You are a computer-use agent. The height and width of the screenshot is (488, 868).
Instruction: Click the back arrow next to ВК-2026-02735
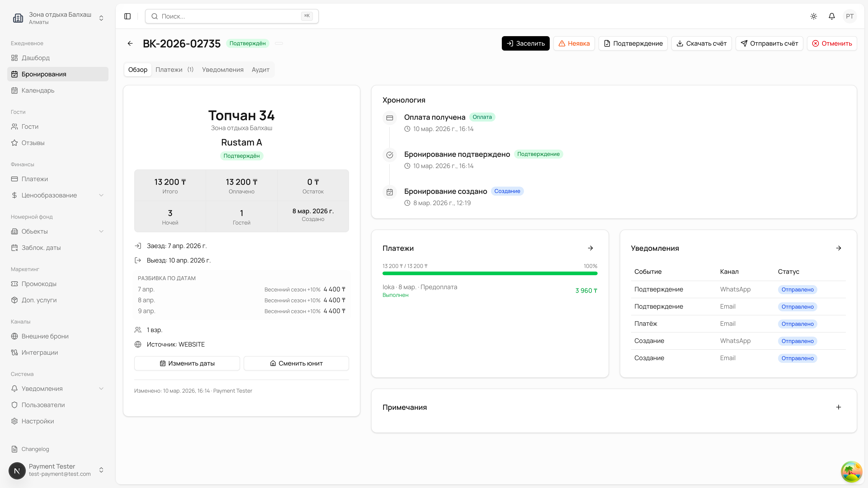(130, 43)
